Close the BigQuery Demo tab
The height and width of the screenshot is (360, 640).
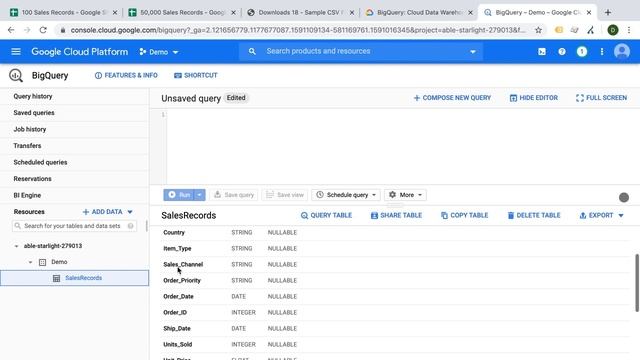(589, 13)
